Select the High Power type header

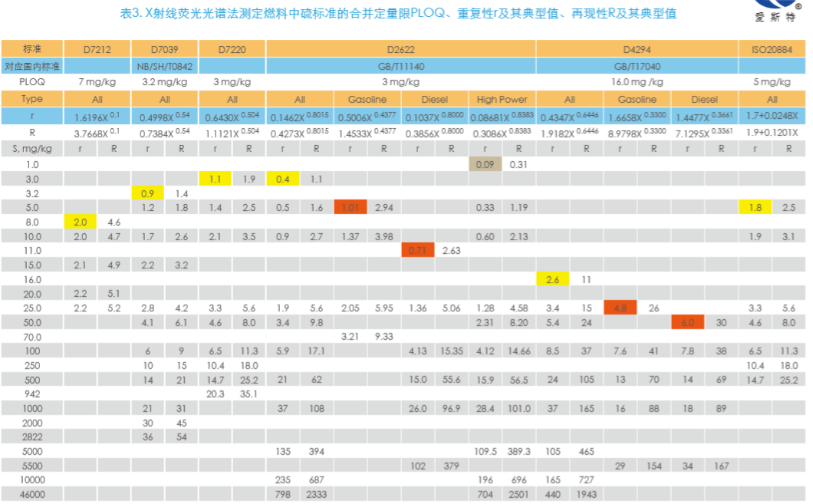[502, 99]
